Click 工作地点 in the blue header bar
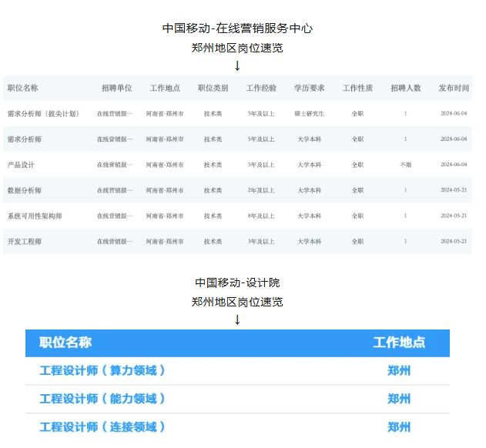 [x=399, y=343]
